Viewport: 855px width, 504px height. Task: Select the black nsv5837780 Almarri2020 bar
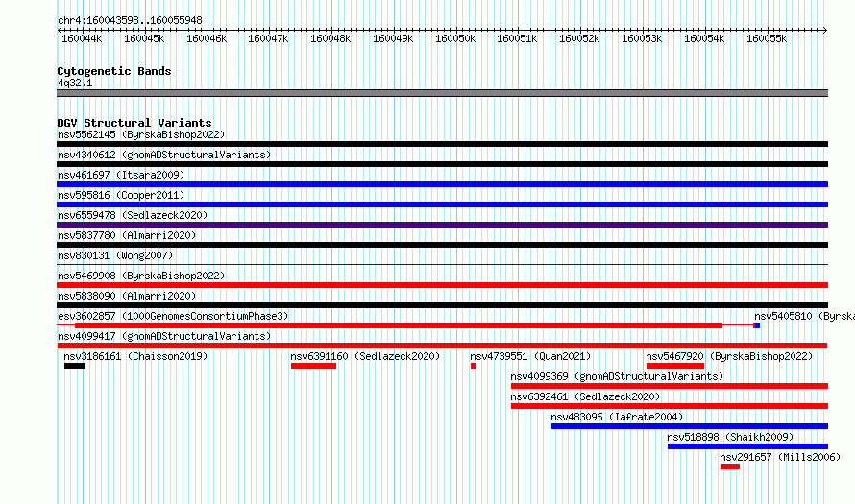[x=442, y=245]
